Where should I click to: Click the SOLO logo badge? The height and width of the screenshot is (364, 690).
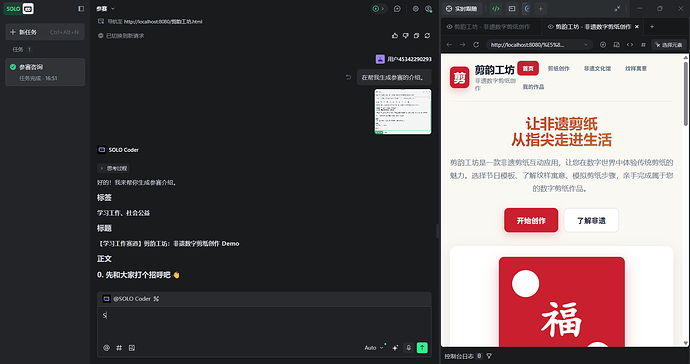[x=19, y=8]
